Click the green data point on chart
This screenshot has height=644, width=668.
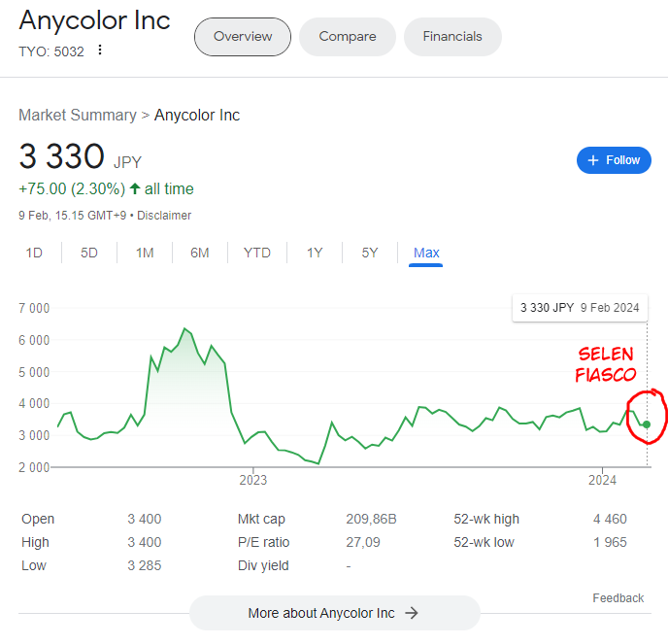pos(647,424)
